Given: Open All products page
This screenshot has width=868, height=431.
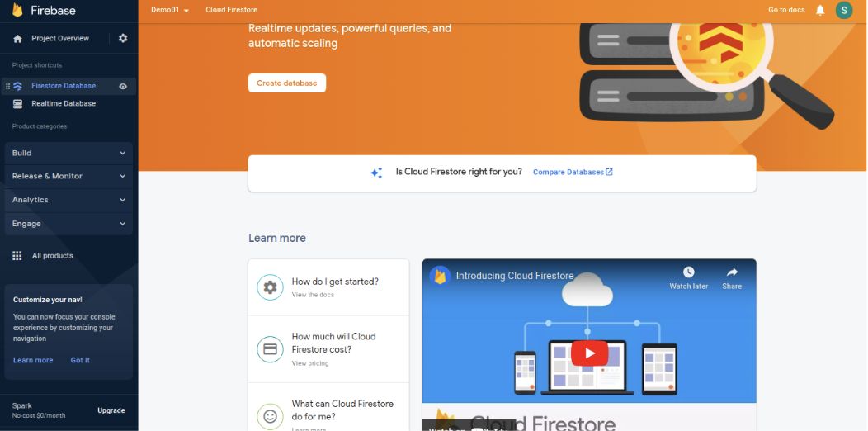Looking at the screenshot, I should (x=52, y=255).
